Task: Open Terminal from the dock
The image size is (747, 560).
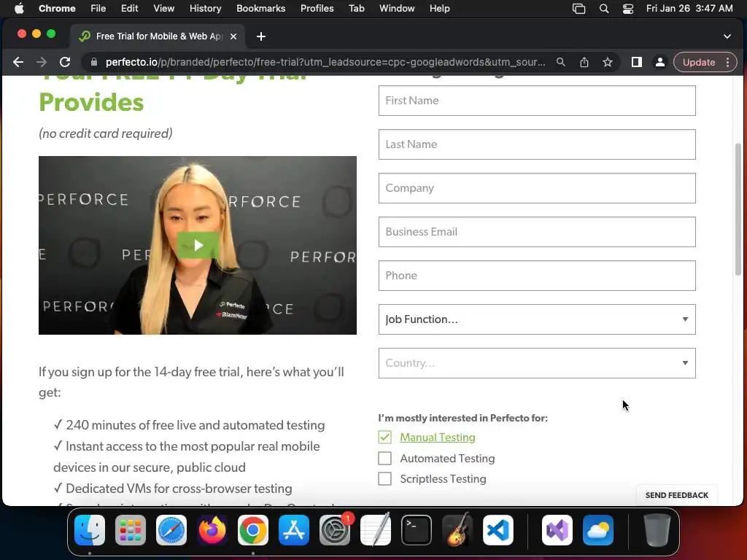Action: (x=417, y=530)
